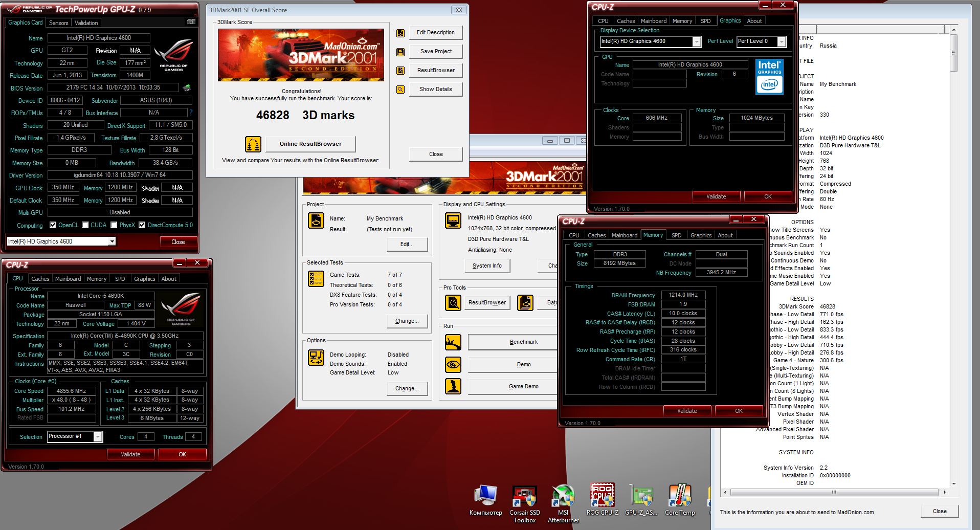Image resolution: width=980 pixels, height=530 pixels.
Task: Click the Options demo icon in 3DMark2001
Action: click(316, 358)
